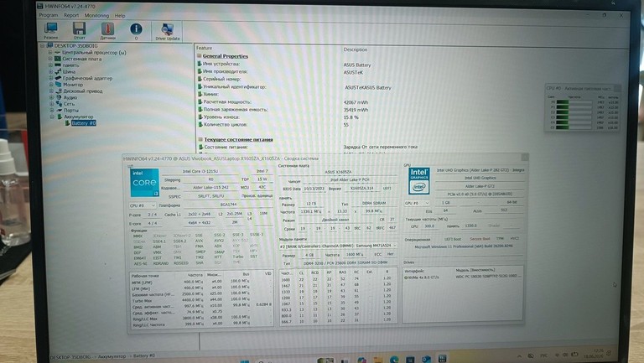Image resolution: width=644 pixels, height=363 pixels.
Task: Click the Report (Отчет) floppy disk icon
Action: point(80,30)
